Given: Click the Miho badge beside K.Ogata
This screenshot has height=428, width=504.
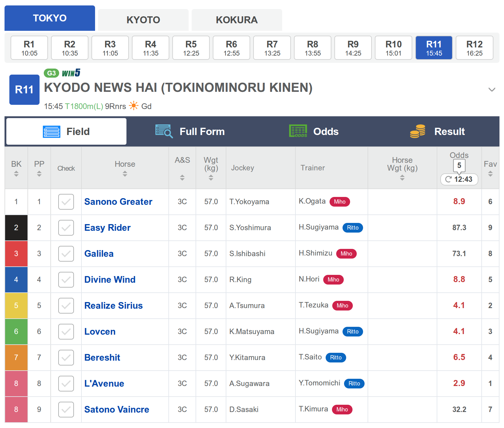Looking at the screenshot, I should (x=340, y=201).
